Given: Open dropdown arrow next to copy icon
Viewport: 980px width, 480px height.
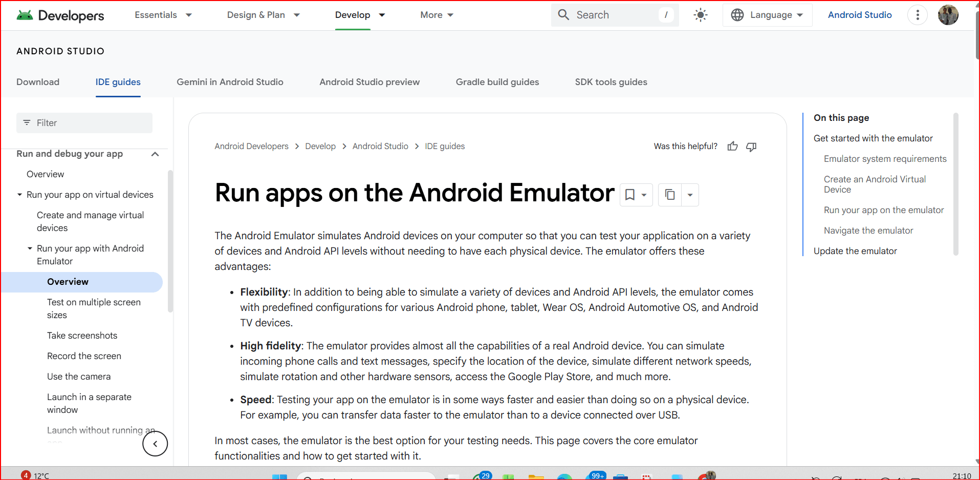Looking at the screenshot, I should (x=690, y=195).
